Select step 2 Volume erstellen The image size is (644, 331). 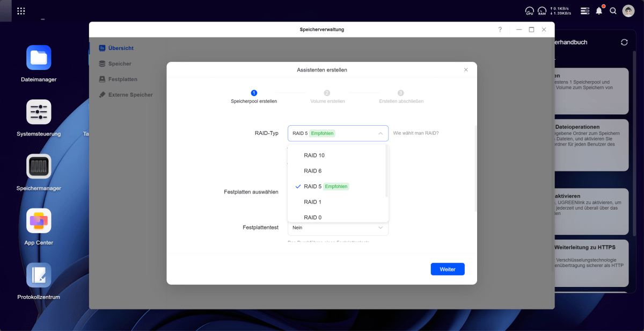[x=327, y=97]
